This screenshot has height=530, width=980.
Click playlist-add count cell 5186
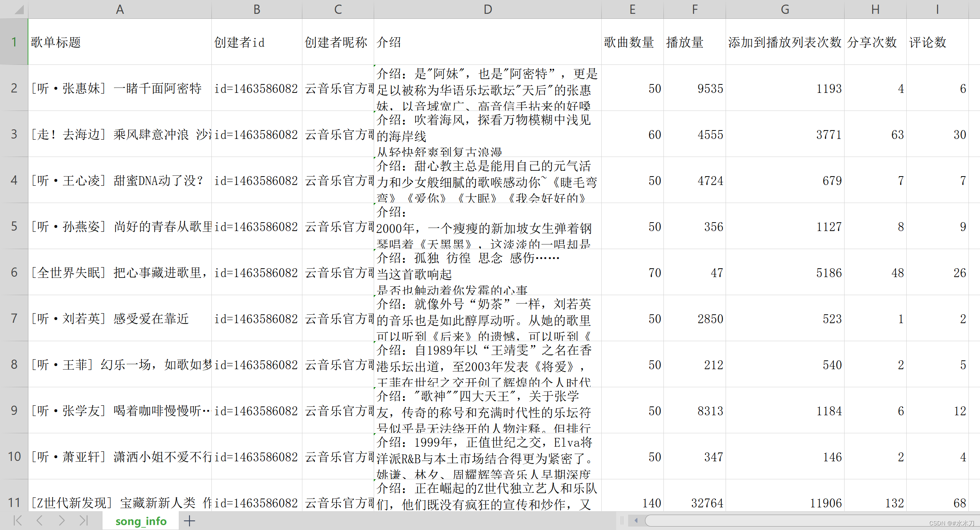coord(785,272)
